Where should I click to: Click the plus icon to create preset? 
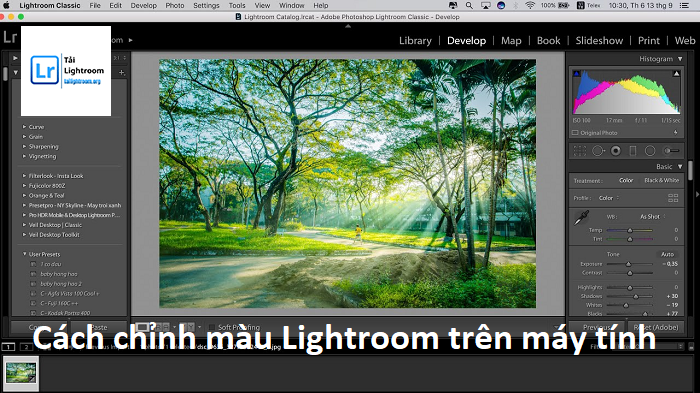point(122,72)
